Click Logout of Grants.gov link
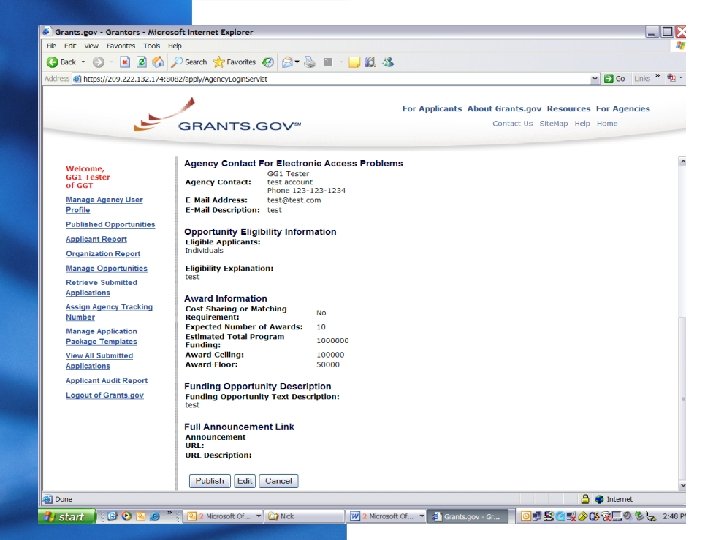 pos(105,395)
